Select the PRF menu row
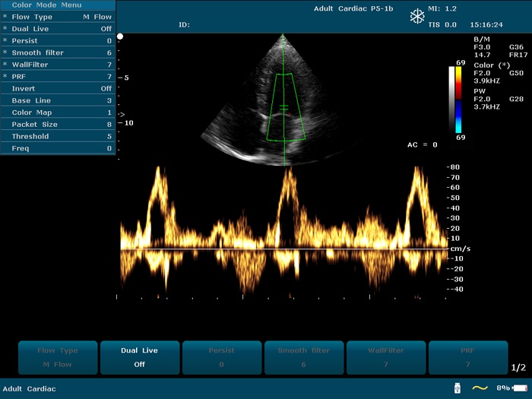Image resolution: width=532 pixels, height=399 pixels. tap(58, 76)
